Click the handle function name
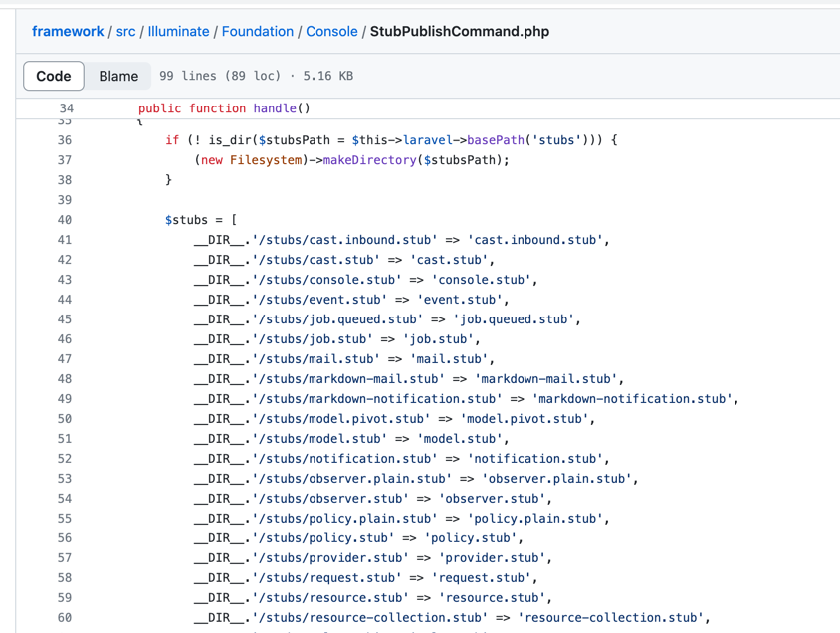This screenshot has width=840, height=633. 274,108
